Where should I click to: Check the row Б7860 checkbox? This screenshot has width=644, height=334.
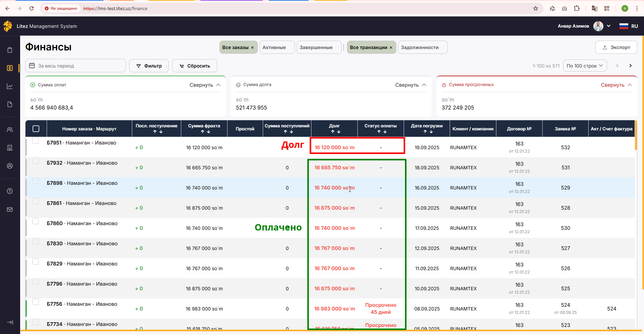click(36, 221)
